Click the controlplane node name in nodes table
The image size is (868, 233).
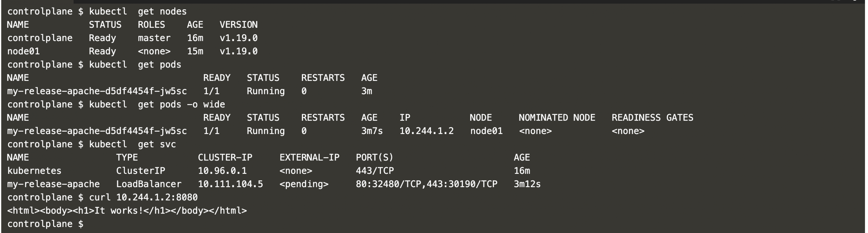click(40, 38)
